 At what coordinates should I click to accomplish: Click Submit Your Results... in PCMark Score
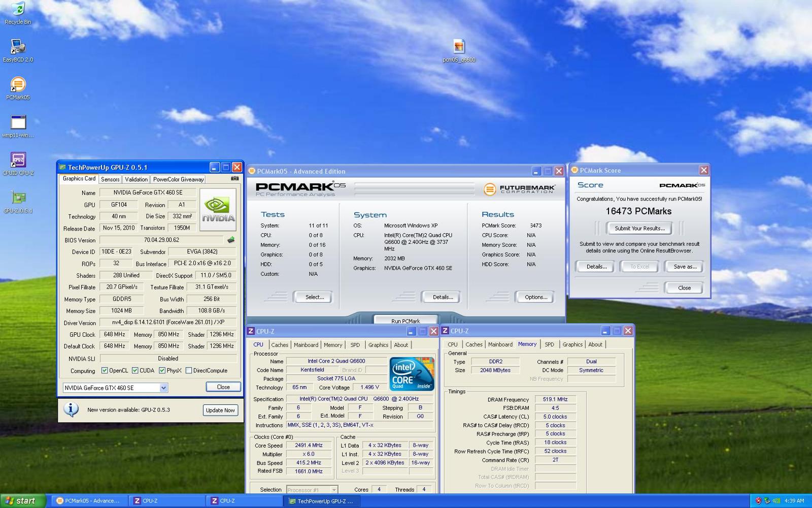tap(639, 229)
